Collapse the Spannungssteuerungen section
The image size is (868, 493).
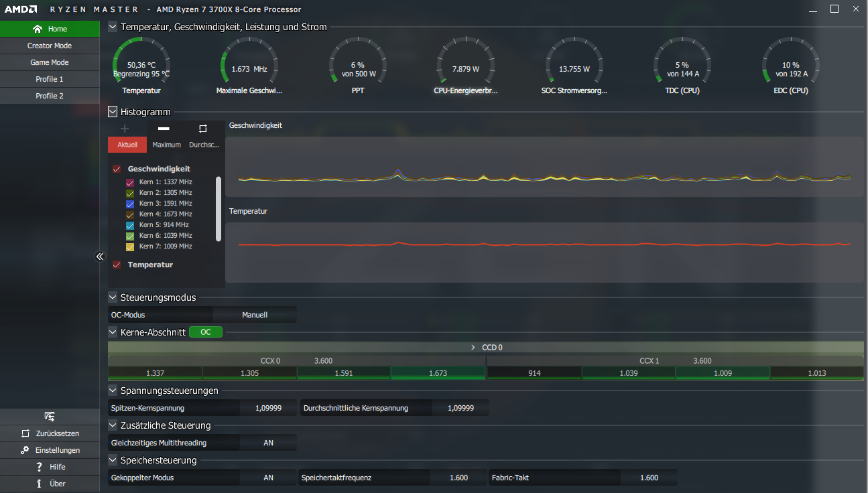(x=113, y=390)
